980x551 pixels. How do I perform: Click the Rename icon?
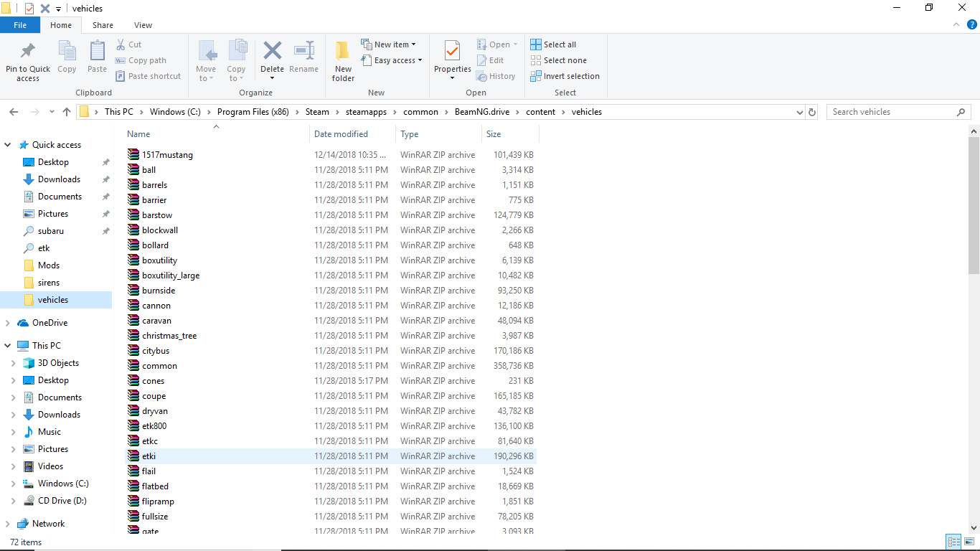coord(304,51)
